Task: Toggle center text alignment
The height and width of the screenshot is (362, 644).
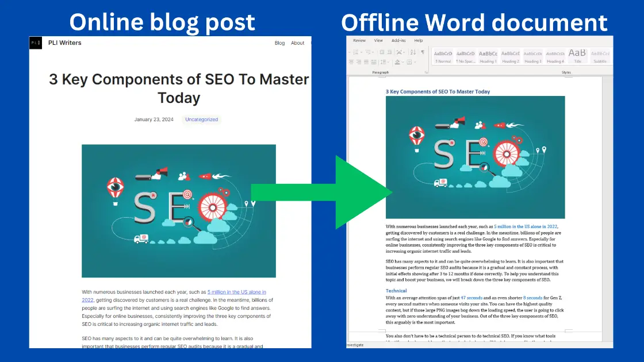Action: (x=359, y=62)
